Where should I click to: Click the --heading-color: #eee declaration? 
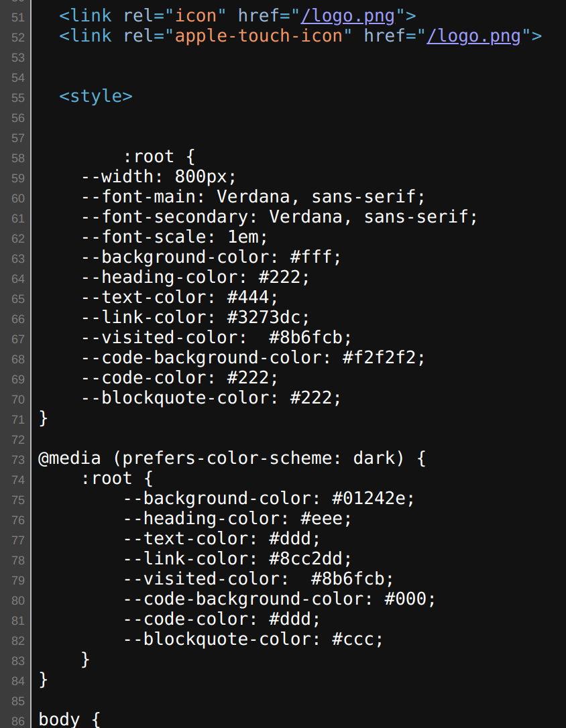[x=237, y=518]
